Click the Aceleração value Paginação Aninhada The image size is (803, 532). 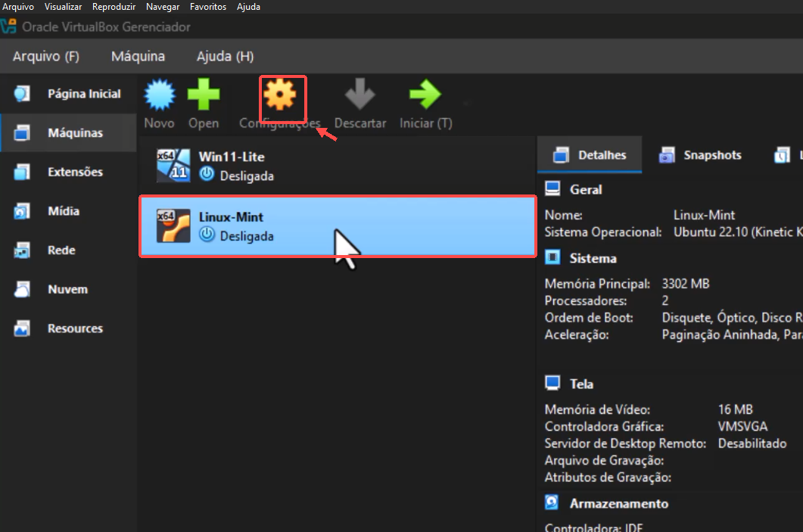tap(733, 335)
